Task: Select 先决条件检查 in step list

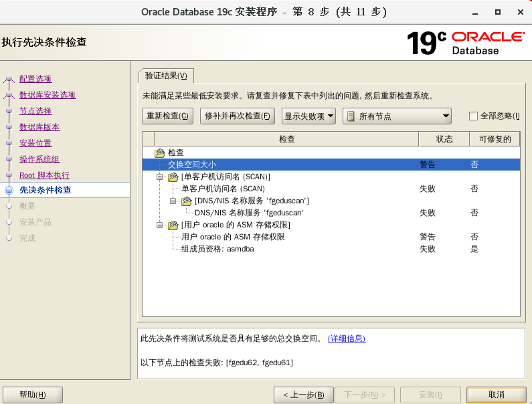Action: coord(45,190)
